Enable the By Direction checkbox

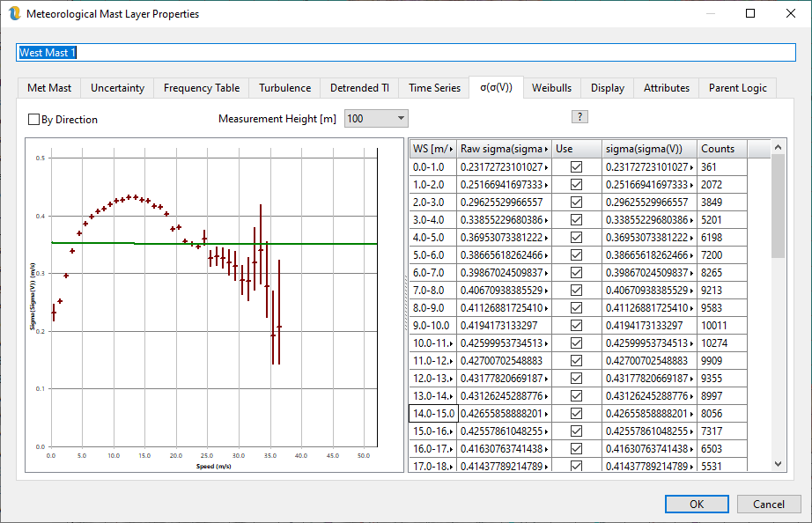tap(34, 119)
